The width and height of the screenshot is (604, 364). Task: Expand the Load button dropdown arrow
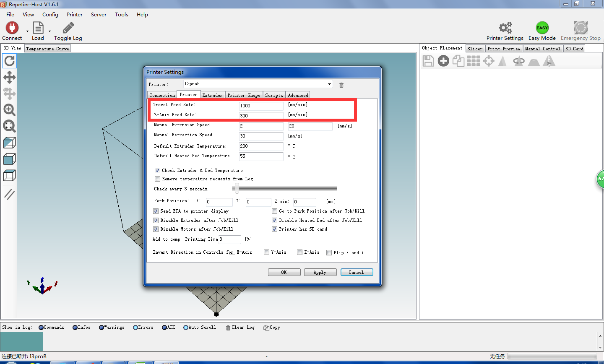click(x=49, y=31)
